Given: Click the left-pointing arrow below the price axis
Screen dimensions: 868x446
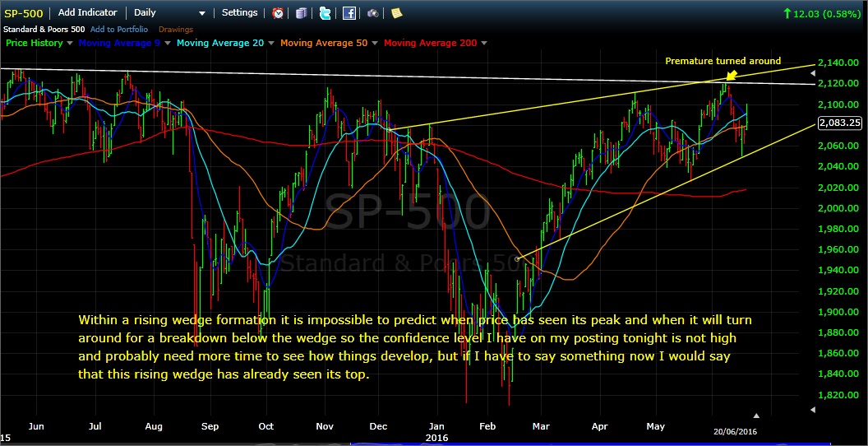Looking at the screenshot, I should (x=813, y=410).
